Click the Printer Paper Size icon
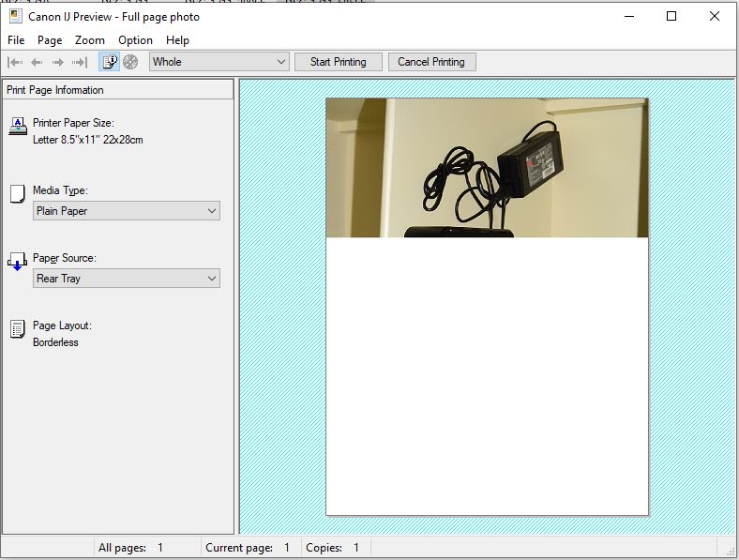The height and width of the screenshot is (560, 739). [17, 127]
